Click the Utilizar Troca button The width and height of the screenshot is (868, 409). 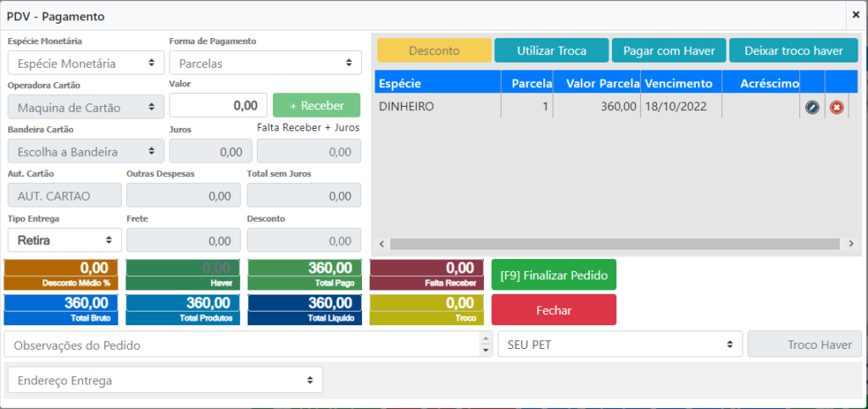point(551,51)
